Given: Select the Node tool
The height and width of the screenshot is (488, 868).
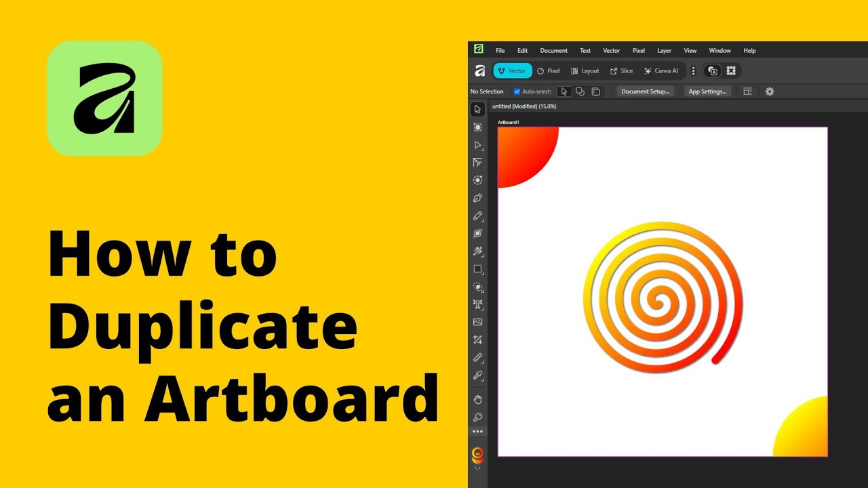Looking at the screenshot, I should coord(477,145).
